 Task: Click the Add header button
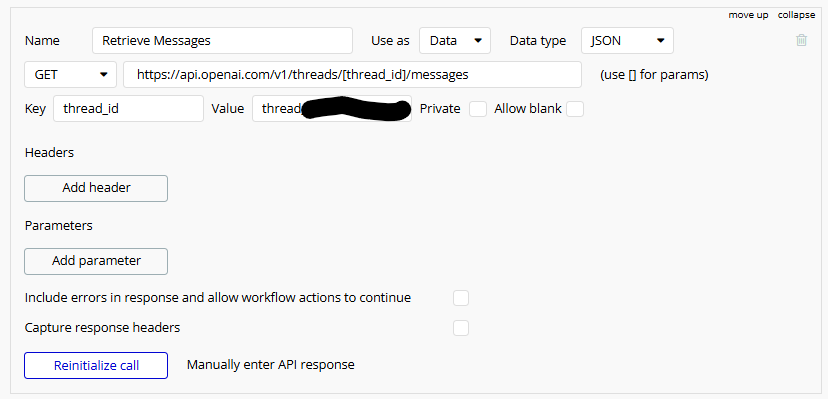pos(96,188)
